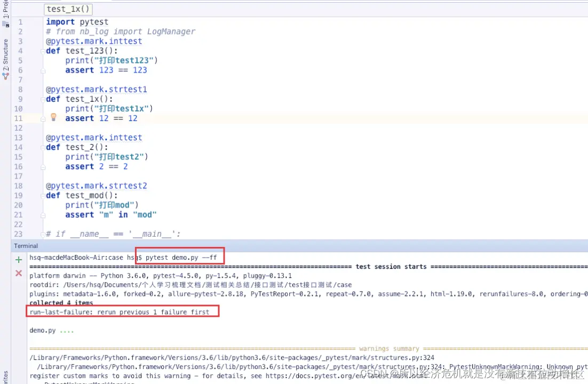Click line number 22 in the gutter

coord(18,225)
